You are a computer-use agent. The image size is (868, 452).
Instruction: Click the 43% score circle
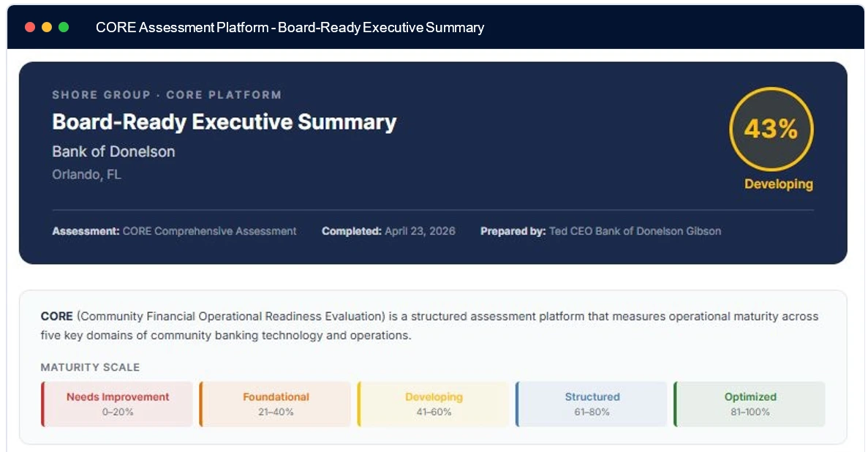[x=771, y=129]
